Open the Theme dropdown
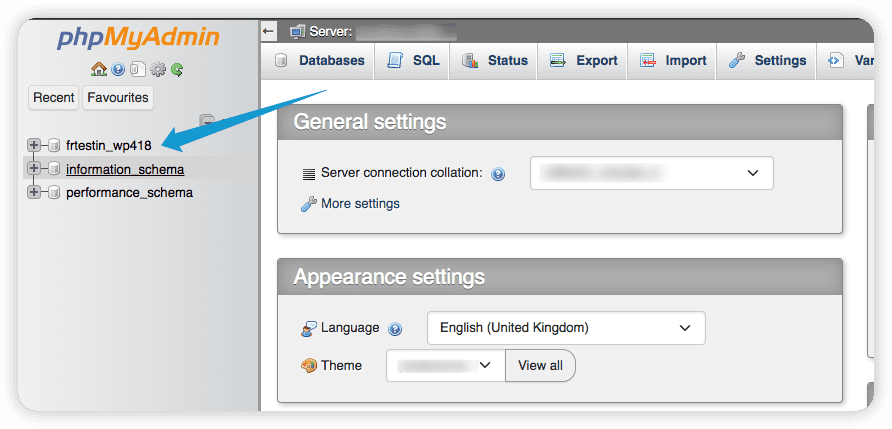892x429 pixels. 445,365
